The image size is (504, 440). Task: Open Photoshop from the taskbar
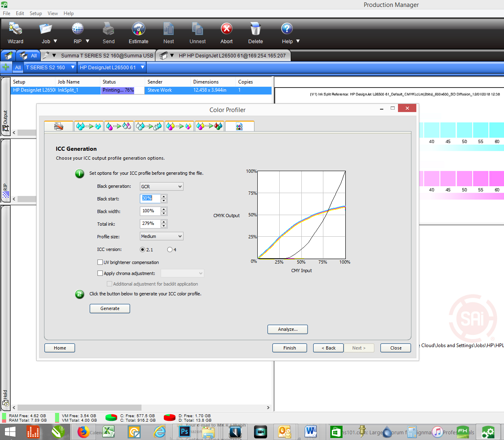point(184,431)
